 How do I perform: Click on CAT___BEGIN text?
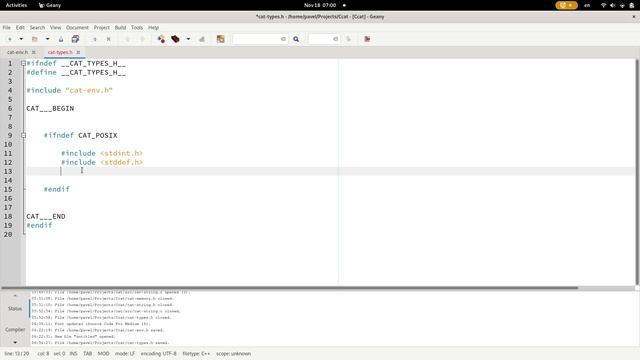point(50,109)
